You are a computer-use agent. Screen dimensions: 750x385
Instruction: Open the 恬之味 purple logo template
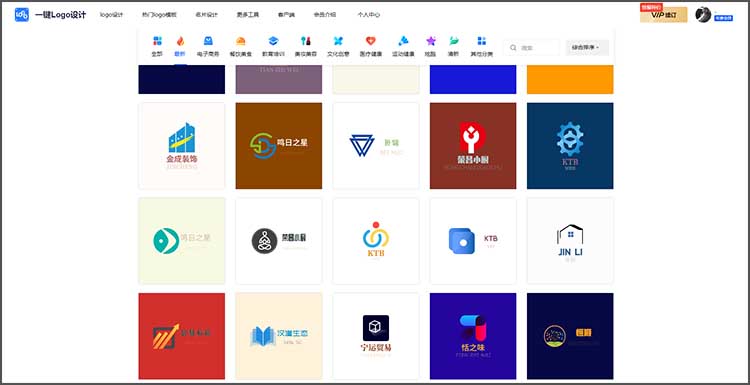473,336
